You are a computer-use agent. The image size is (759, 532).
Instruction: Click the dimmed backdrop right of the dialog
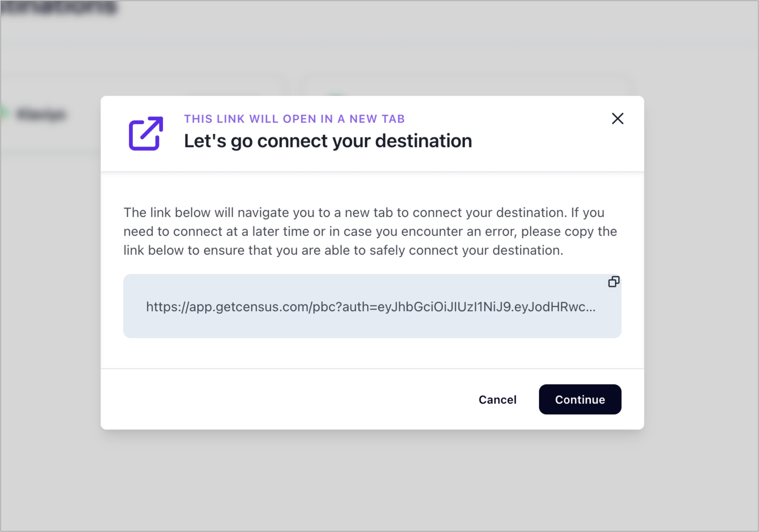(x=701, y=264)
